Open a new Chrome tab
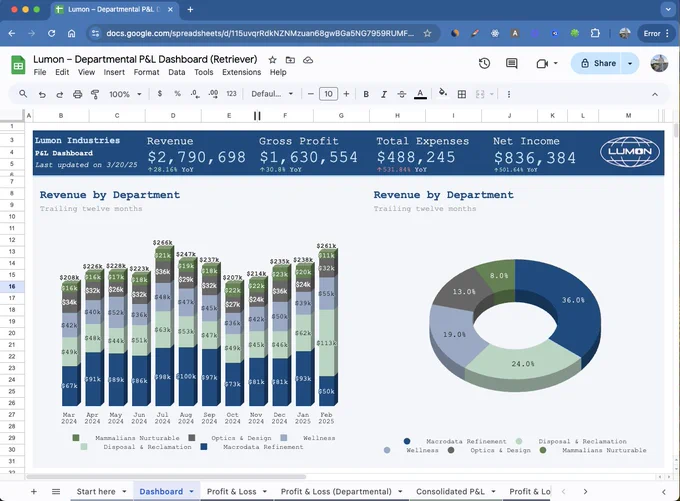This screenshot has width=680, height=501. 190,10
